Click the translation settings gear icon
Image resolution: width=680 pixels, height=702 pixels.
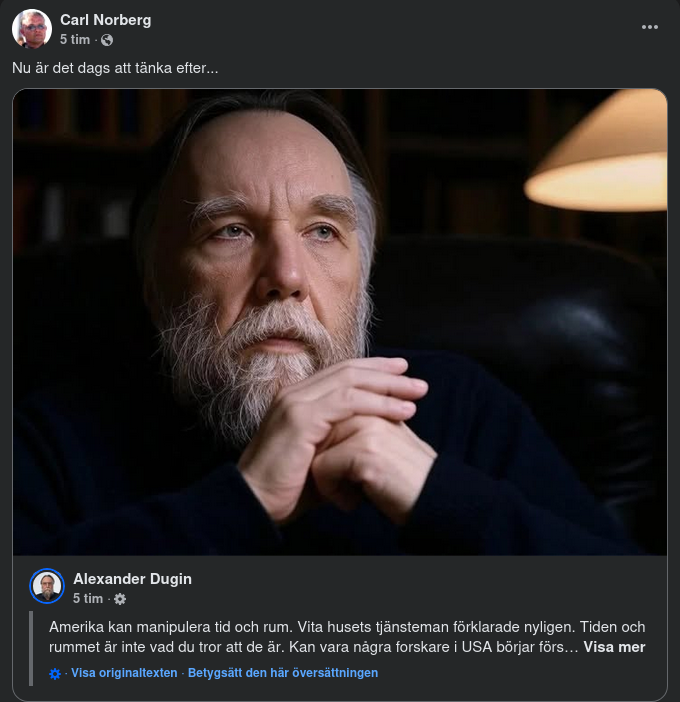55,674
